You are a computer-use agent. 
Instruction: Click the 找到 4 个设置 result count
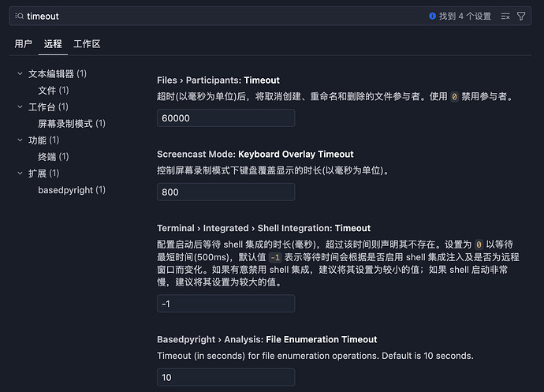(465, 16)
